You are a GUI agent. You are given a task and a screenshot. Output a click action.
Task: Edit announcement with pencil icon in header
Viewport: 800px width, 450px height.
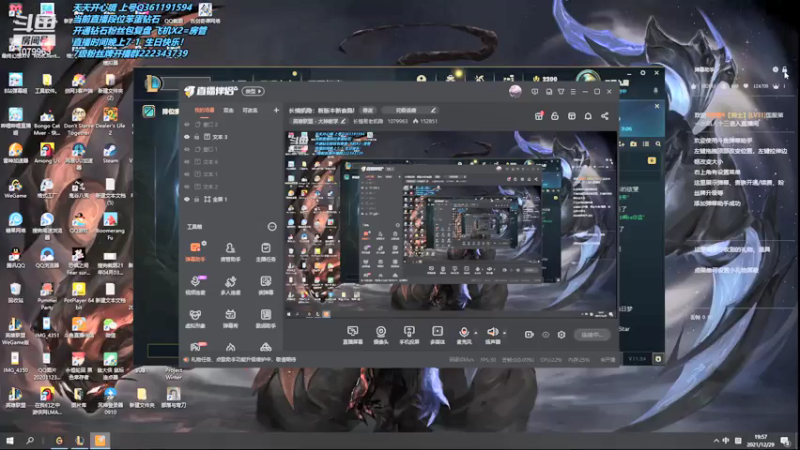[x=433, y=110]
